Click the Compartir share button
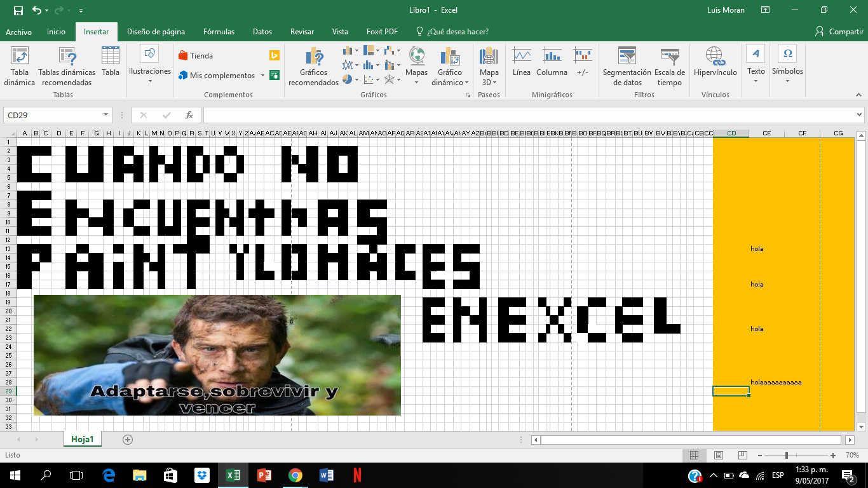Image resolution: width=868 pixels, height=488 pixels. (x=839, y=32)
